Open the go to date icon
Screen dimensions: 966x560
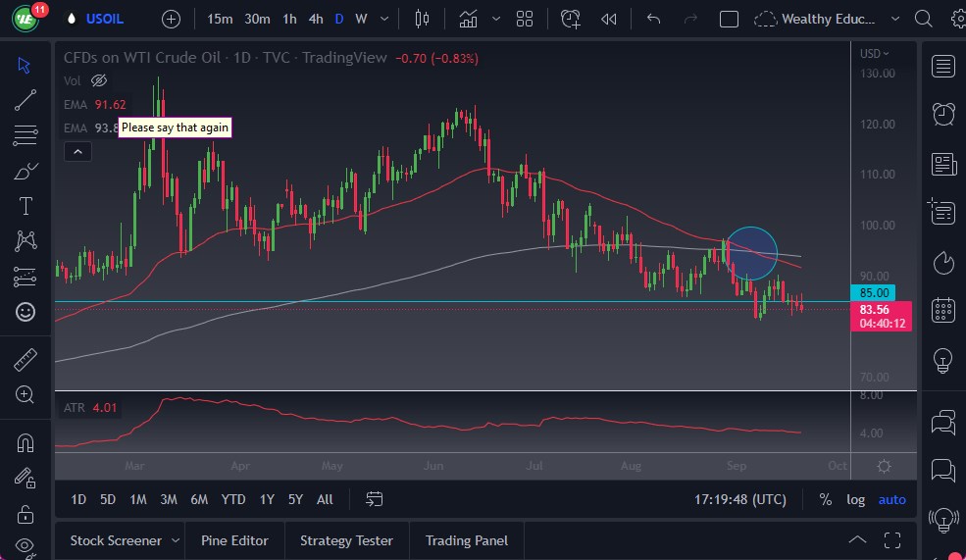click(x=374, y=499)
